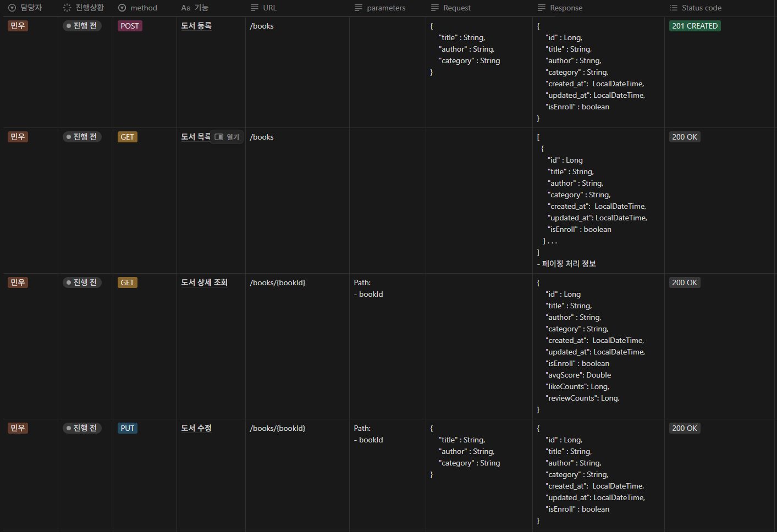Open 담당자 column header menu
The width and height of the screenshot is (777, 532).
31,8
